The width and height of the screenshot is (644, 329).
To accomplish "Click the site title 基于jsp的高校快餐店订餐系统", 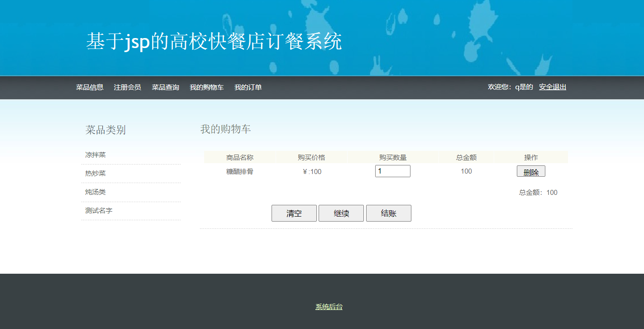I will click(214, 42).
